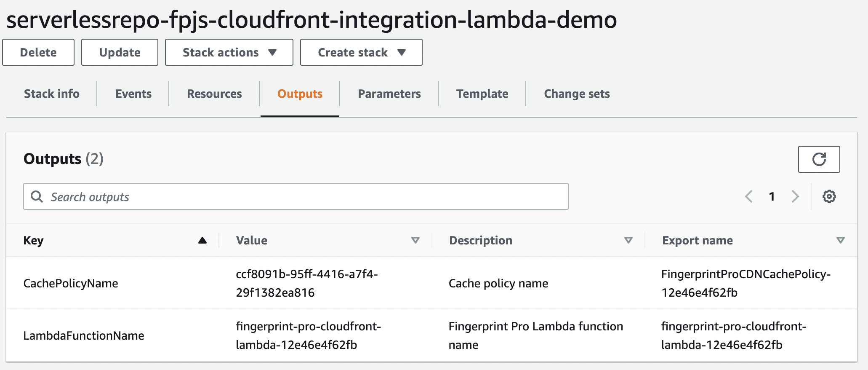Open the Change sets tab

[x=577, y=94]
